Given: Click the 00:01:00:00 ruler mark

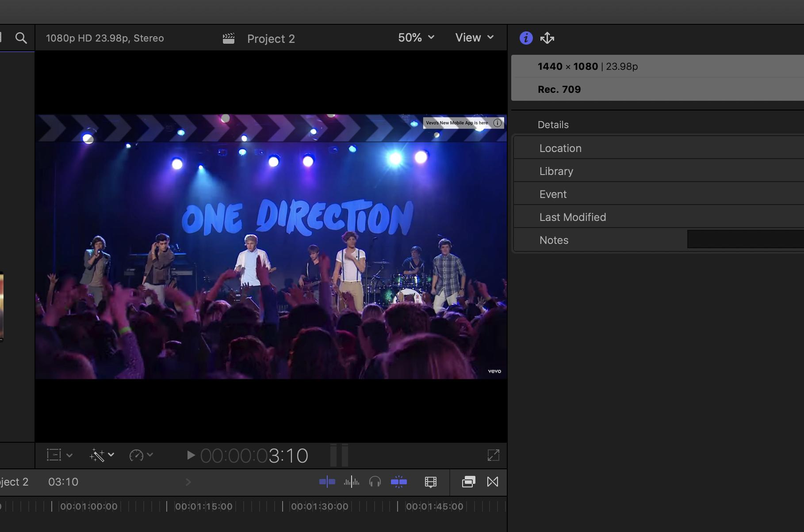Looking at the screenshot, I should (89, 506).
